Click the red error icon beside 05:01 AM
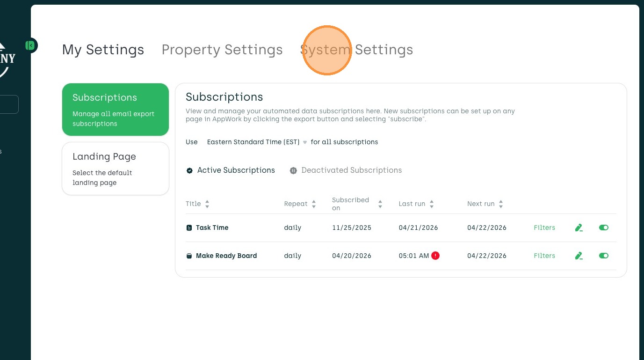Image resolution: width=644 pixels, height=360 pixels. (x=435, y=256)
